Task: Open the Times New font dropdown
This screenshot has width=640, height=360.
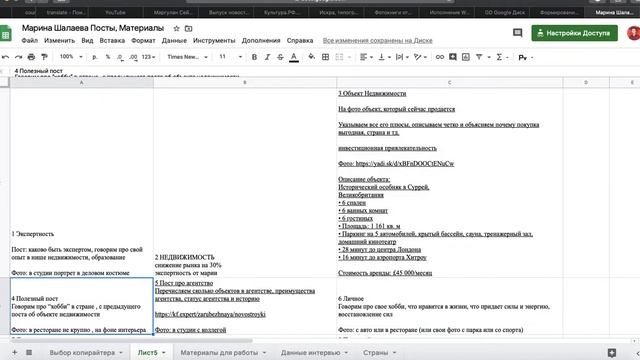Action: pos(187,57)
